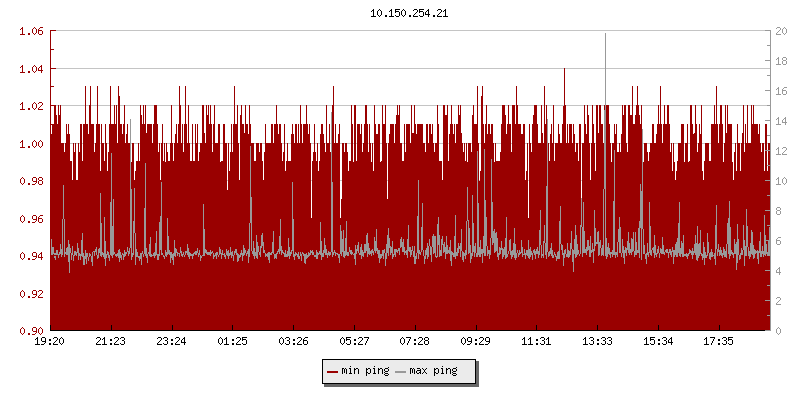Click the 20 label on right axis
This screenshot has width=800, height=400.
783,31
